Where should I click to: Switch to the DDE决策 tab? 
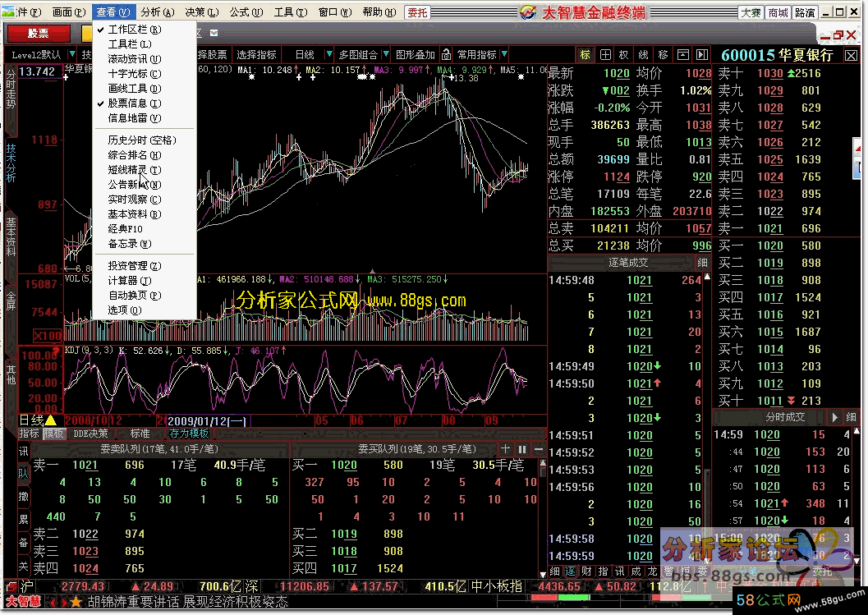(x=90, y=434)
